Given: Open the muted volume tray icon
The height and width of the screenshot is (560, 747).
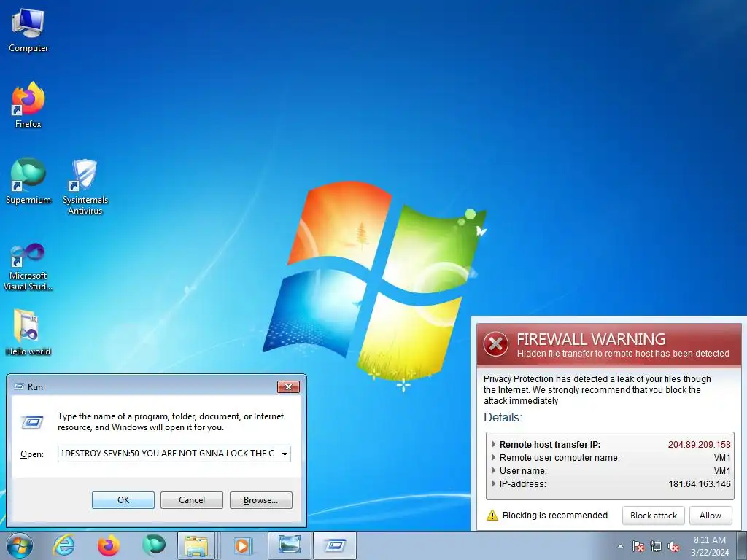Looking at the screenshot, I should (x=673, y=547).
